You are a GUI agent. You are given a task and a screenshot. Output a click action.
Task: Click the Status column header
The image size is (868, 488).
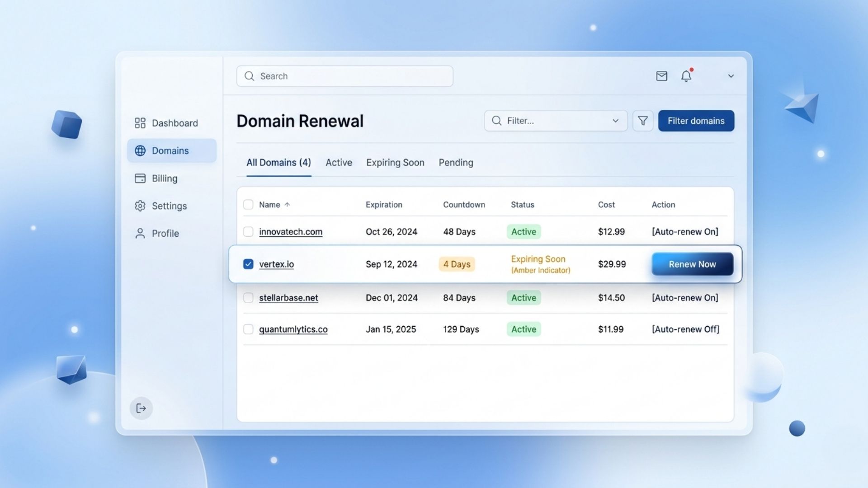(522, 205)
